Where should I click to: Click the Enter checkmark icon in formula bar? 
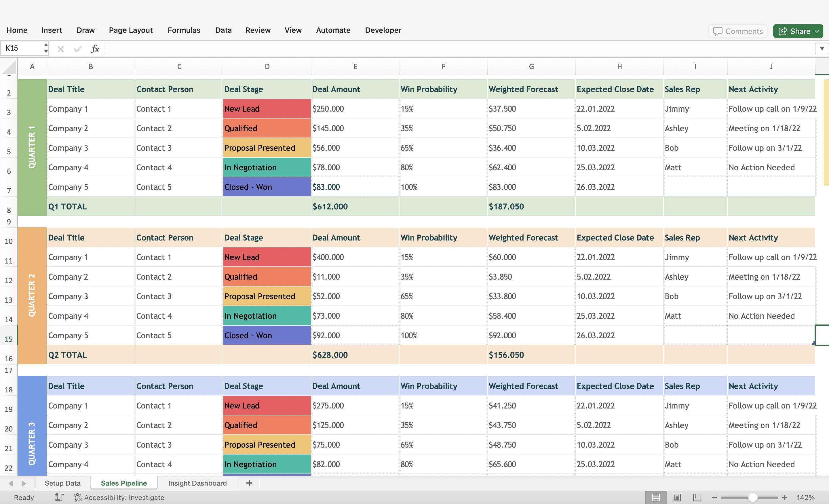[77, 49]
